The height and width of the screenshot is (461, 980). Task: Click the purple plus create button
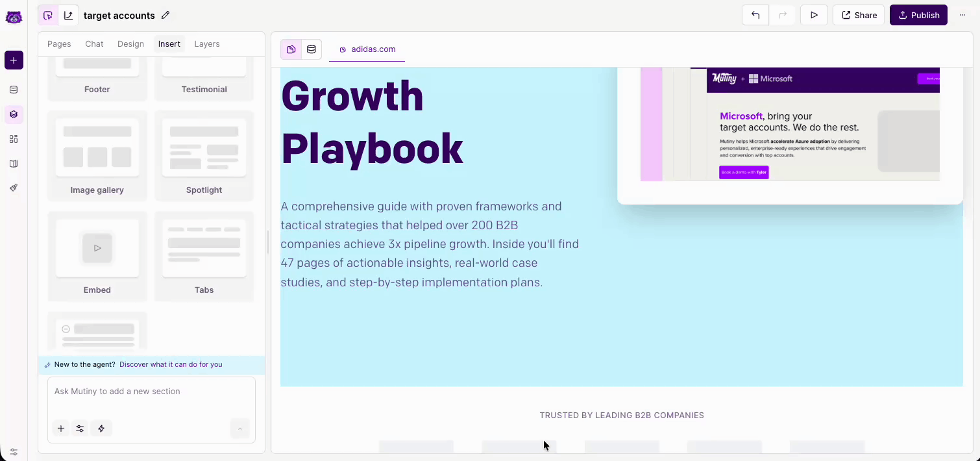coord(14,60)
